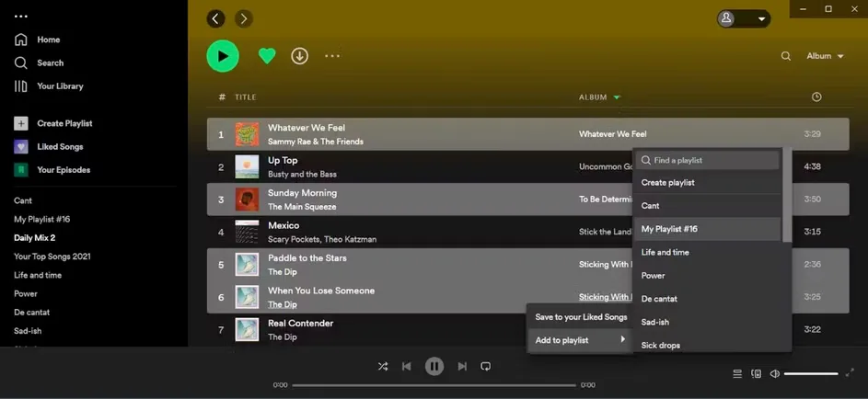Open the three-dot app menu in sidebar
The width and height of the screenshot is (868, 399).
20,17
